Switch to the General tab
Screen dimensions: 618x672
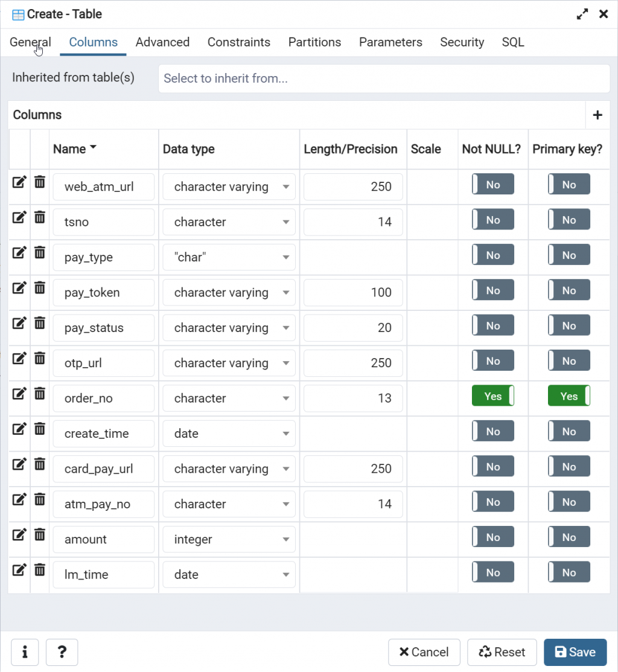coord(30,42)
